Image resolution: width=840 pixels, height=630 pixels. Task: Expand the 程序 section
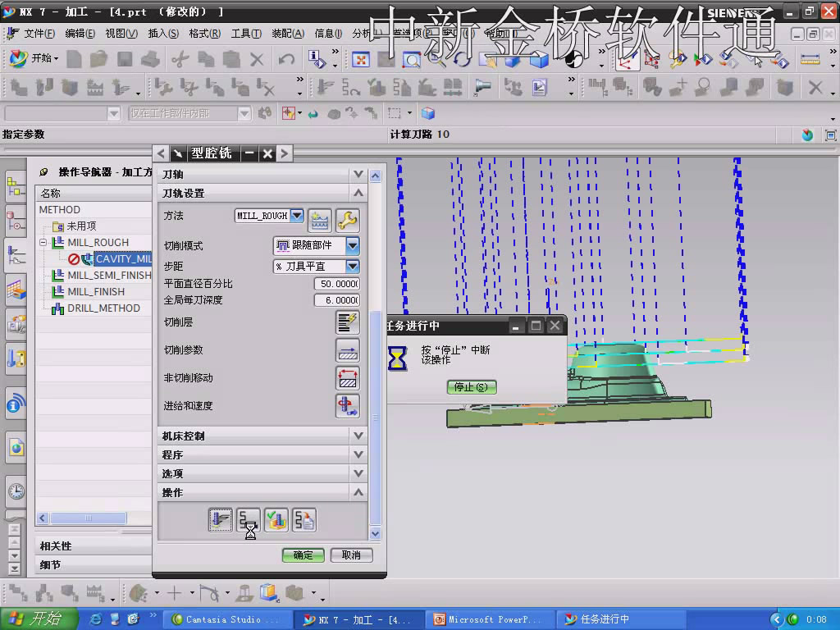point(358,454)
